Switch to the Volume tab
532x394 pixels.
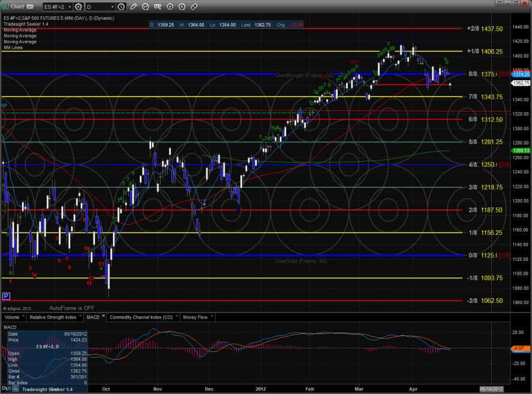point(12,317)
